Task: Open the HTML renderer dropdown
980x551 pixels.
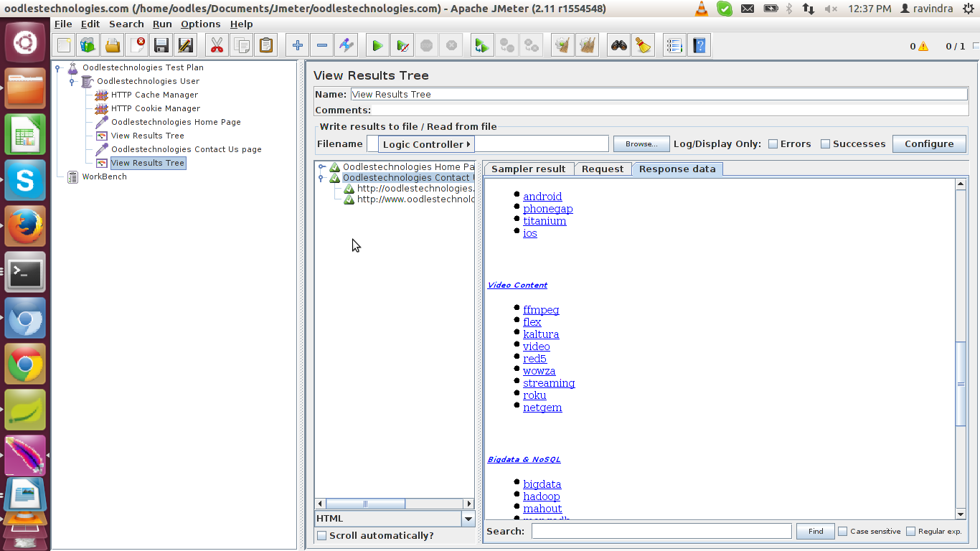Action: coord(468,519)
